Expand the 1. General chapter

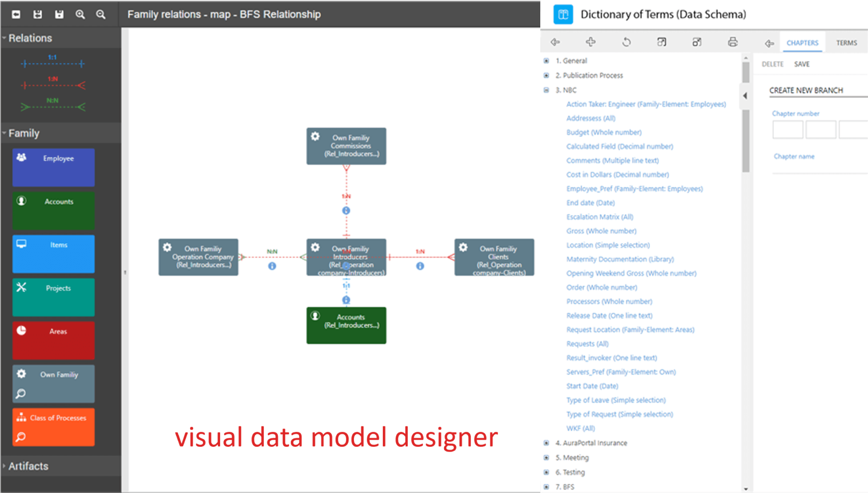(x=547, y=61)
